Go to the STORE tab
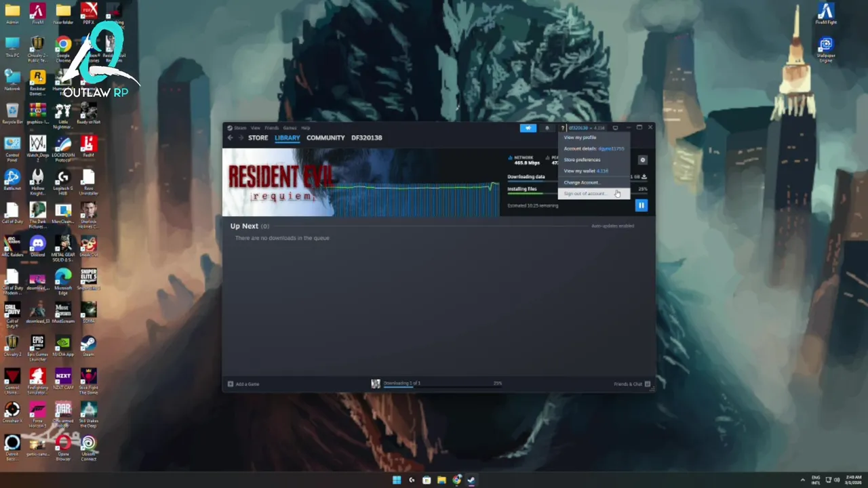Viewport: 868px width, 488px height. click(x=258, y=138)
